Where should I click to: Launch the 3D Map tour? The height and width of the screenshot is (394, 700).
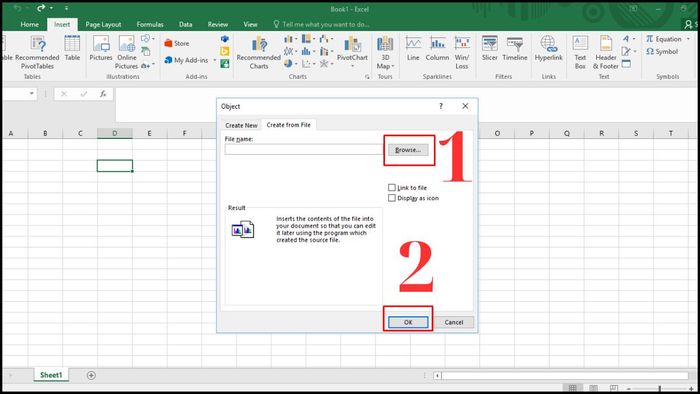point(385,52)
